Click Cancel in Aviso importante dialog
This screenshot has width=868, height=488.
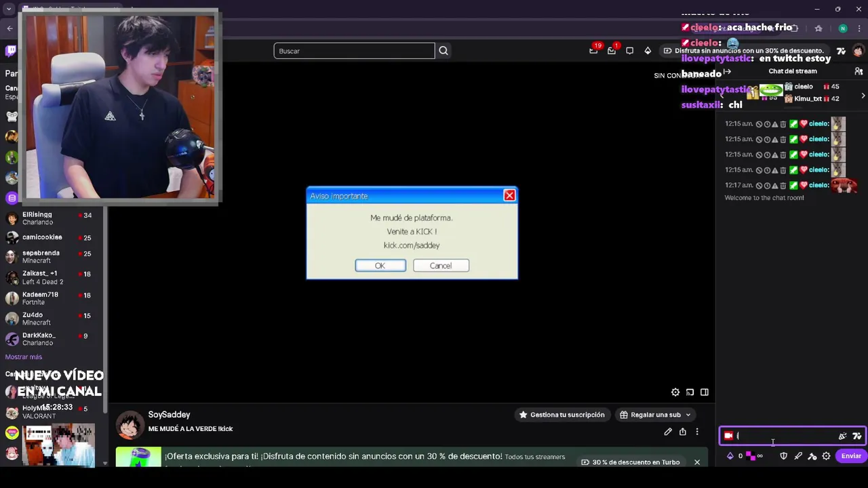[x=441, y=266]
